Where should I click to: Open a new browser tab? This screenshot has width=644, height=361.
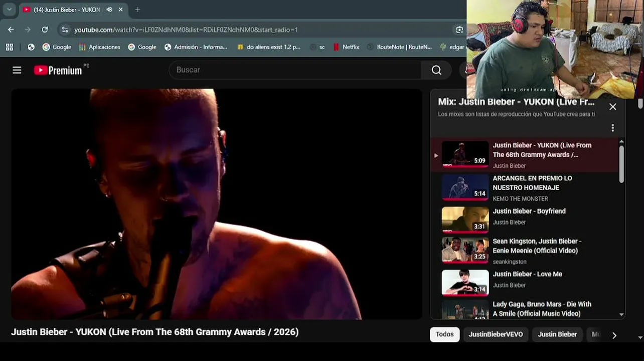[x=137, y=10]
